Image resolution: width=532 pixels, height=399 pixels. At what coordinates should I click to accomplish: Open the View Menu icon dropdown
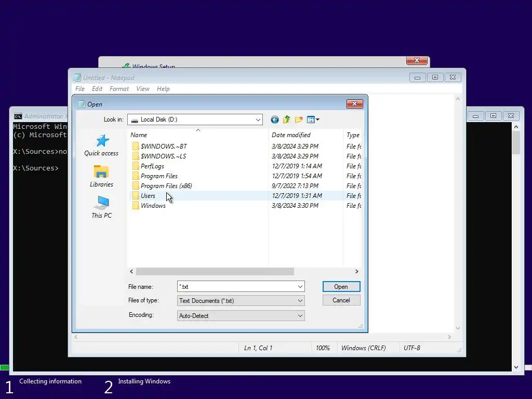pos(313,119)
